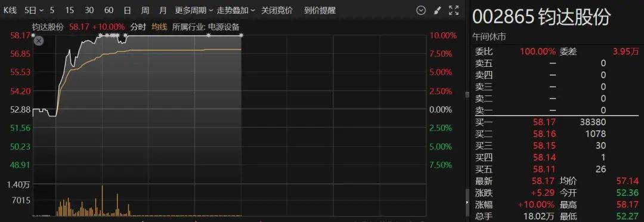Toggle the 分时 line display
The height and width of the screenshot is (222, 644).
(x=138, y=27)
